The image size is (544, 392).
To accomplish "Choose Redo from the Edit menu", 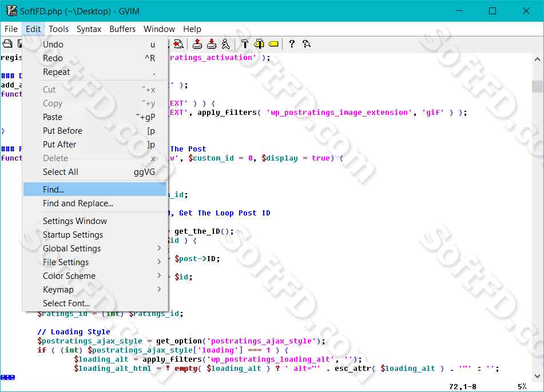I will click(x=95, y=58).
